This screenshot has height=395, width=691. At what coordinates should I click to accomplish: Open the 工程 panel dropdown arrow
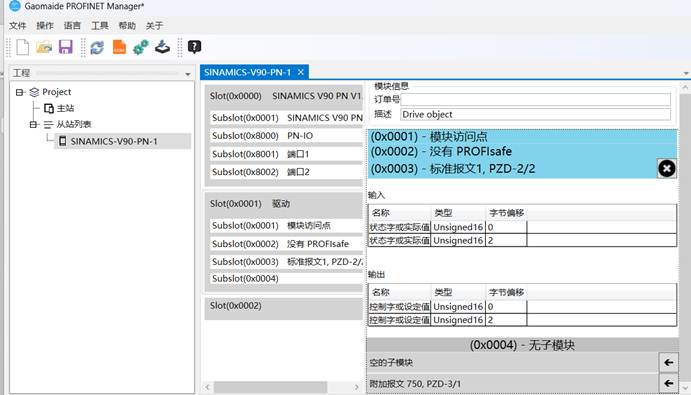click(x=188, y=74)
